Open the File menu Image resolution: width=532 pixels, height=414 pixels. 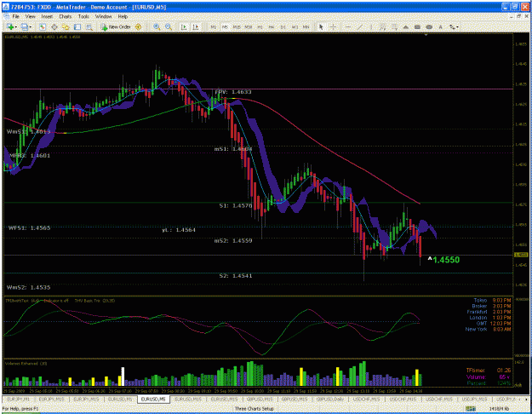(16, 16)
